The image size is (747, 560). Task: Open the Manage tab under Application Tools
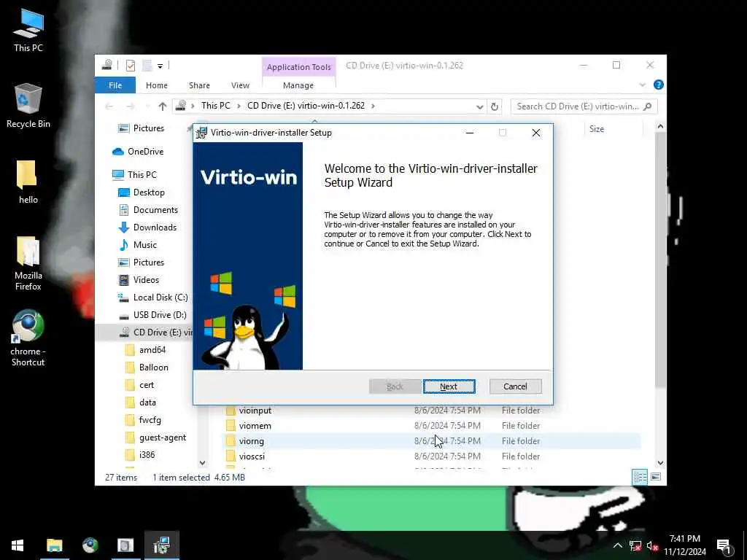[298, 85]
